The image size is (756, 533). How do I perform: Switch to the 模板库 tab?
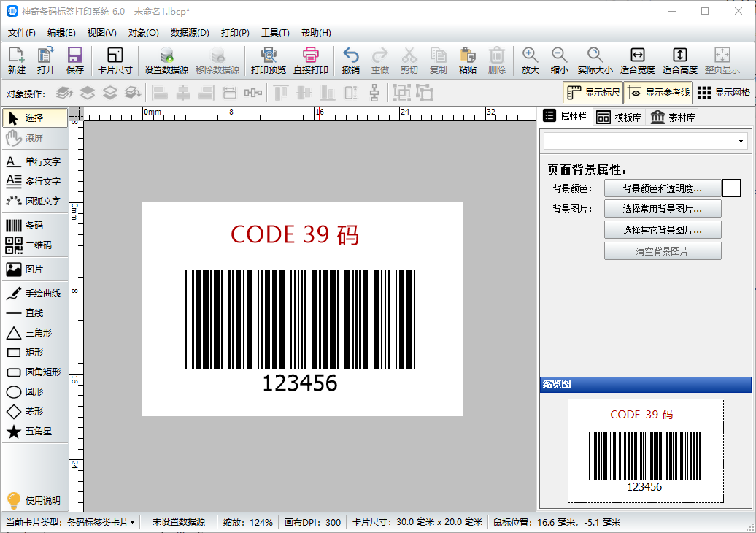click(619, 118)
